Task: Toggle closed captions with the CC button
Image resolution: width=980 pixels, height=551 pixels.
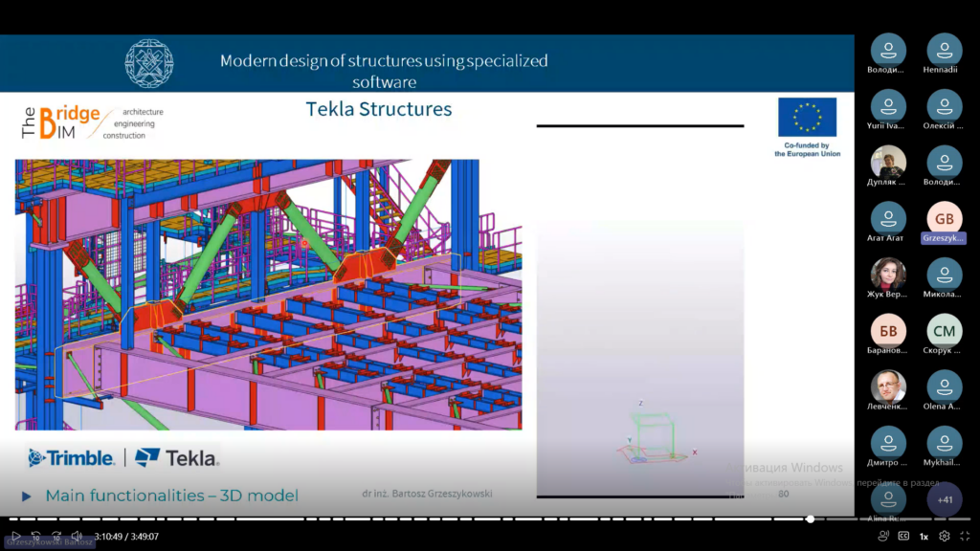Action: [903, 537]
